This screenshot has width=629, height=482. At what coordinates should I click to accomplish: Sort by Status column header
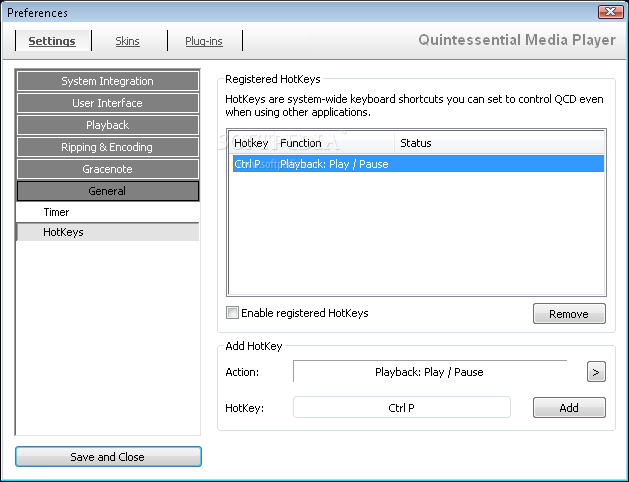click(x=499, y=143)
